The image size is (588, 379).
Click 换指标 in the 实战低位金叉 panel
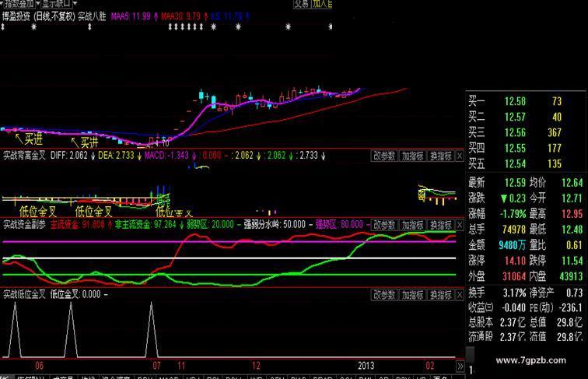click(441, 295)
